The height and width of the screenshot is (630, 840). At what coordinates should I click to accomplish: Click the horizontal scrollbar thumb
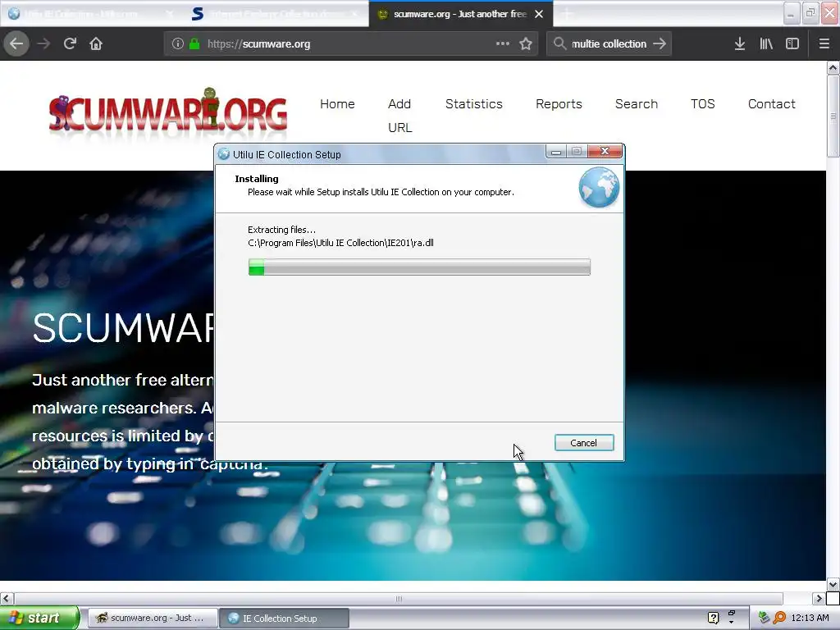tap(399, 598)
